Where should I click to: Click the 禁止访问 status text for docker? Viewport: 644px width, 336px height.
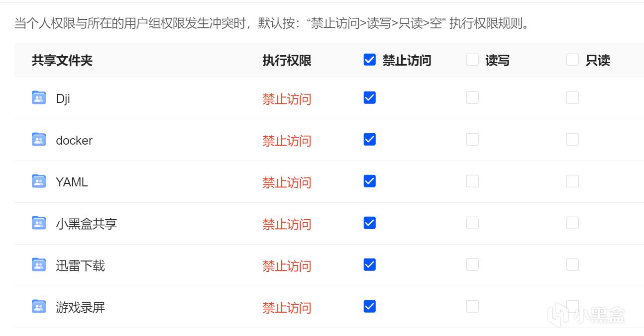pos(287,141)
